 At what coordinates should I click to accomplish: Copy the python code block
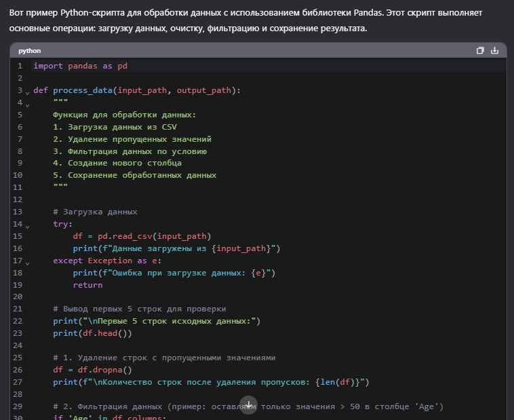click(480, 50)
